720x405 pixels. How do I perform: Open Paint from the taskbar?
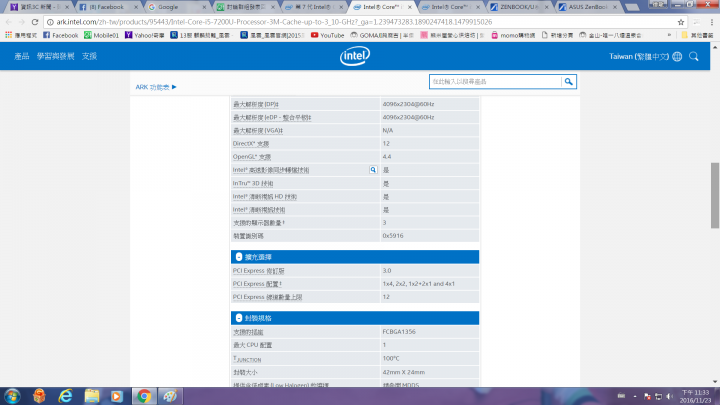pyautogui.click(x=170, y=396)
